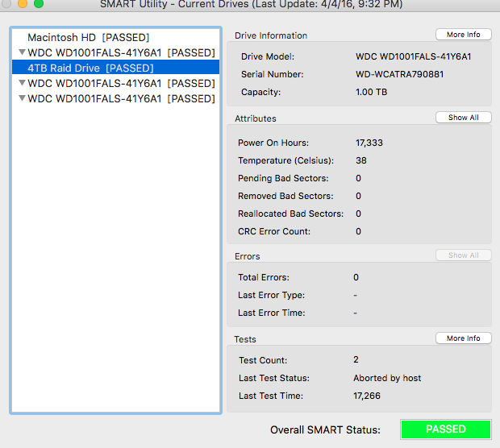Click the Power On Hours value 17,333
The height and width of the screenshot is (448, 500).
coord(369,143)
